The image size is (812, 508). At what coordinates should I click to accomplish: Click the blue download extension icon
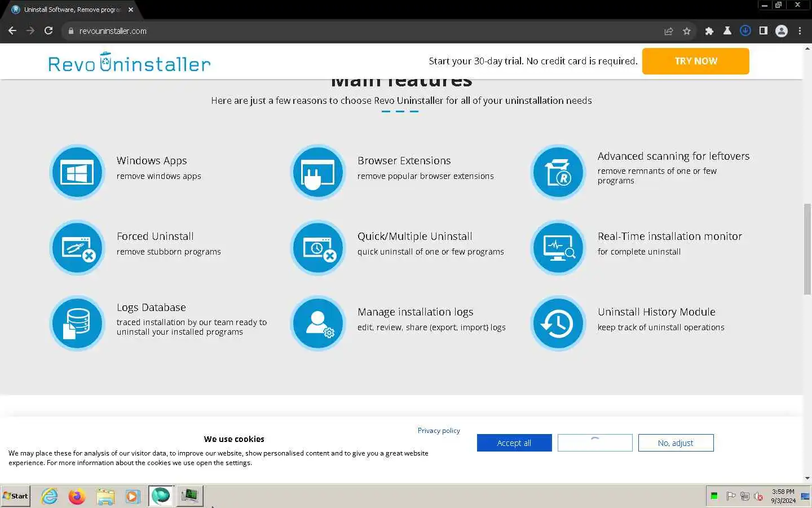745,31
